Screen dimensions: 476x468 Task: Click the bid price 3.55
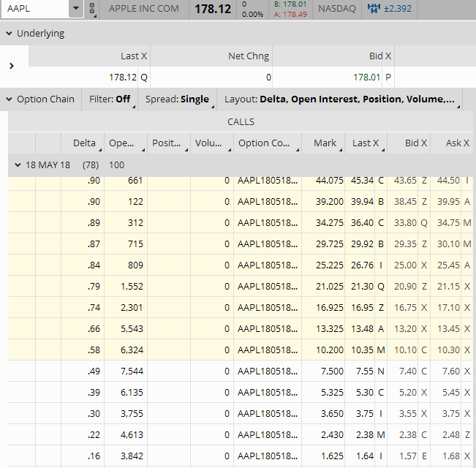pos(408,414)
